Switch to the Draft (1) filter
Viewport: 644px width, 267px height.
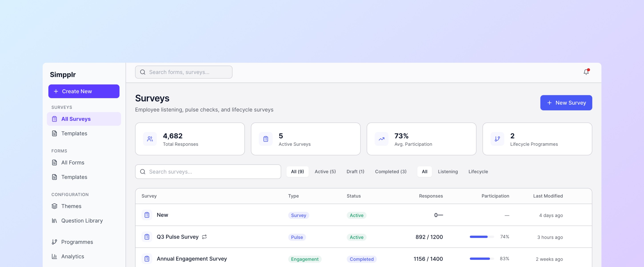tap(355, 172)
